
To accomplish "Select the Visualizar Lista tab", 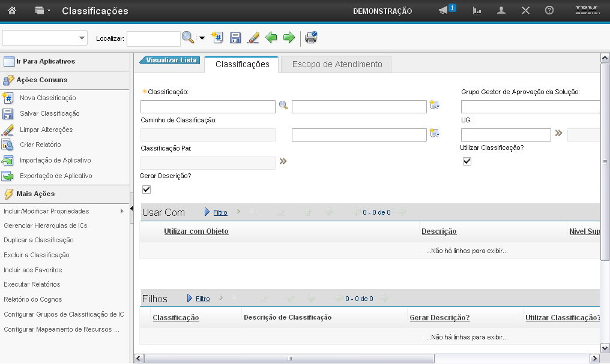I will coord(171,60).
